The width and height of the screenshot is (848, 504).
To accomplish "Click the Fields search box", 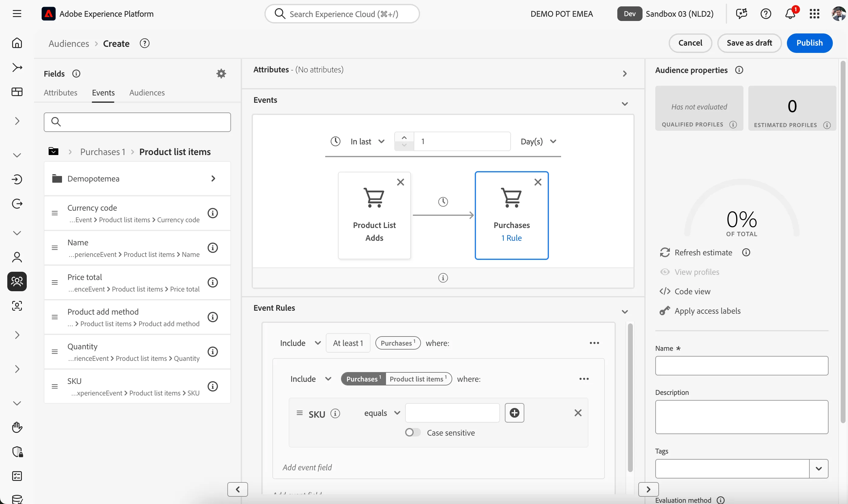I will tap(137, 122).
